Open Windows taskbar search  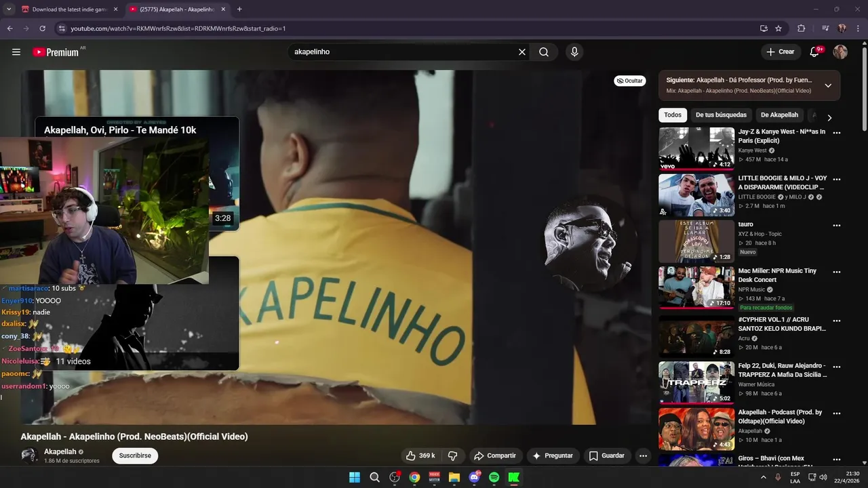tap(374, 477)
